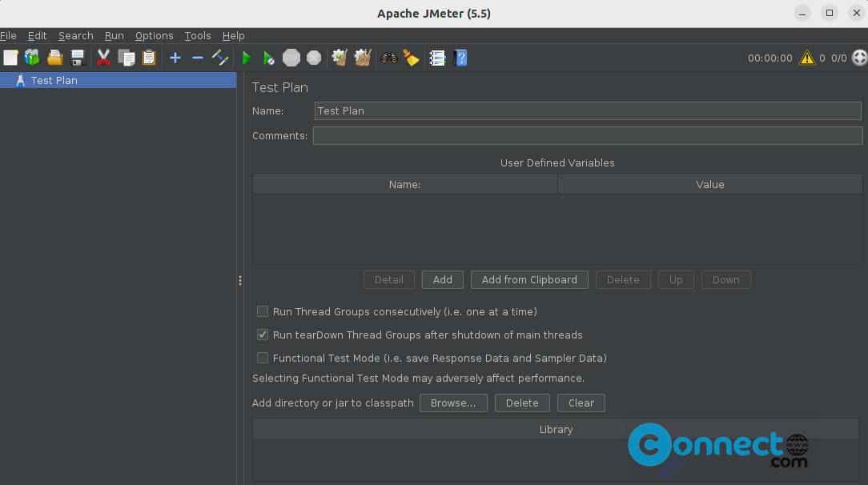The height and width of the screenshot is (485, 868).
Task: Enable Run Thread Groups consecutively checkbox
Action: click(x=263, y=311)
